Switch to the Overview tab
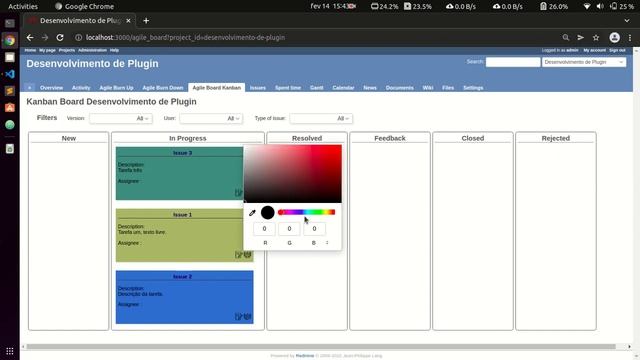640x360 pixels. 51,88
